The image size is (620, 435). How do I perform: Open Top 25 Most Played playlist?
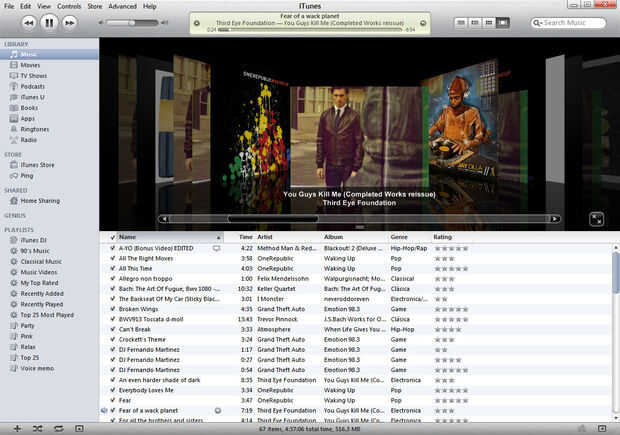pos(47,315)
